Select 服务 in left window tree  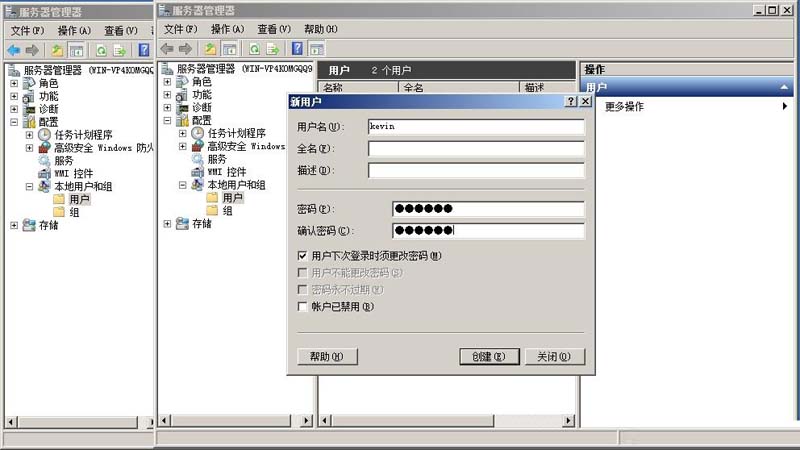pos(64,161)
